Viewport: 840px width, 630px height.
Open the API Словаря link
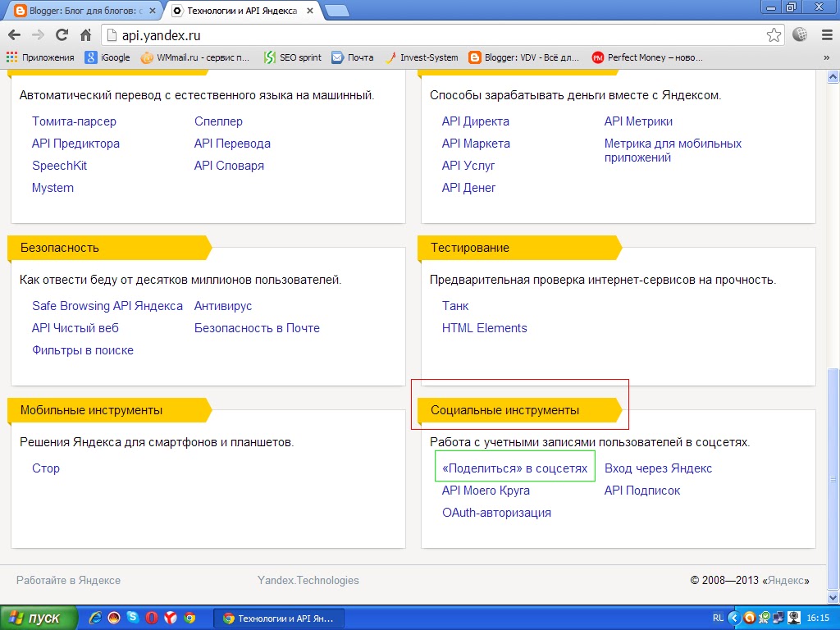(x=230, y=166)
